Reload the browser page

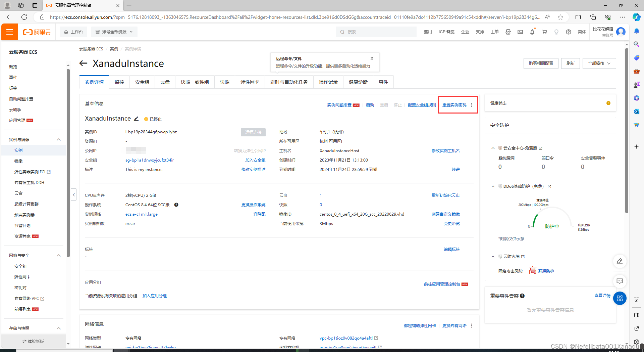(x=24, y=17)
